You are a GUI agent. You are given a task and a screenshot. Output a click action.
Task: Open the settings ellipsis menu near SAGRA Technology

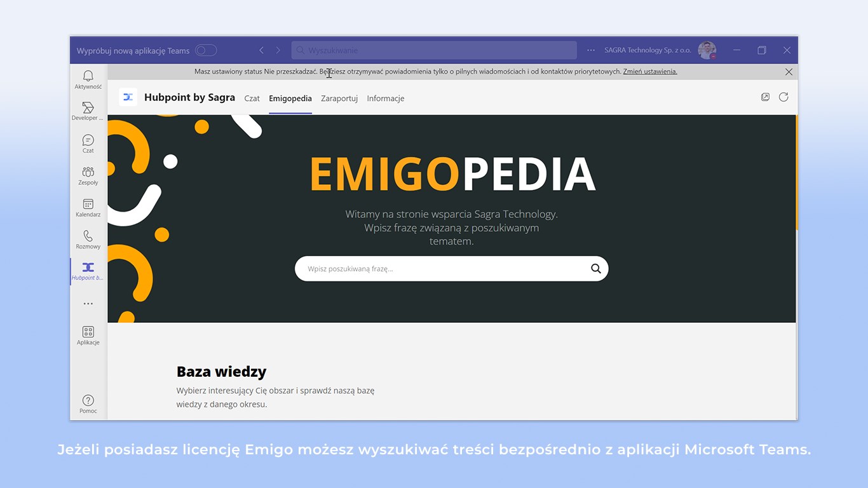[x=591, y=50]
